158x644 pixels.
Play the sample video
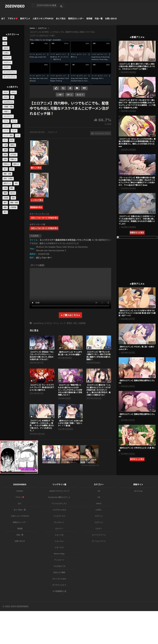click(x=33, y=303)
